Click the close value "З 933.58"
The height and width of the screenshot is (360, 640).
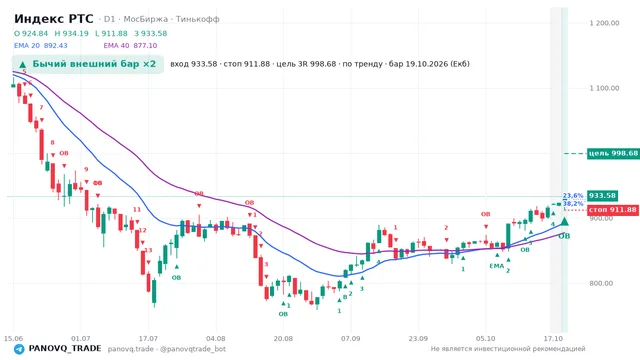tap(151, 33)
